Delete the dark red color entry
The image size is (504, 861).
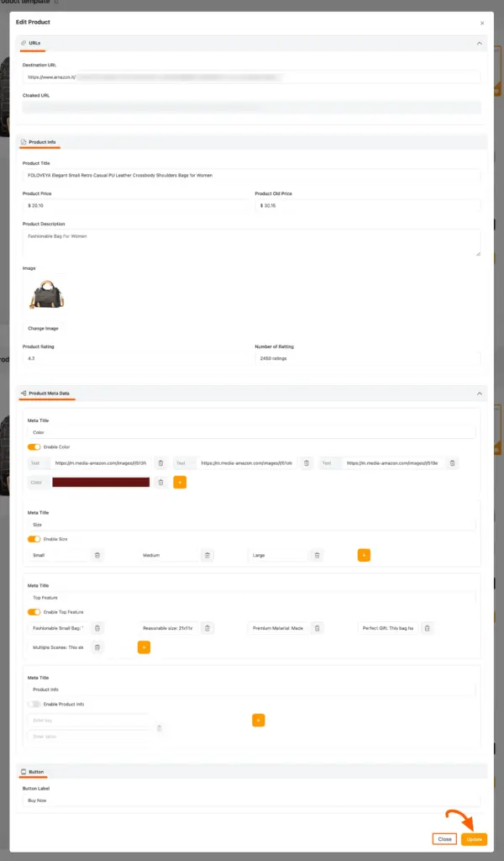160,482
